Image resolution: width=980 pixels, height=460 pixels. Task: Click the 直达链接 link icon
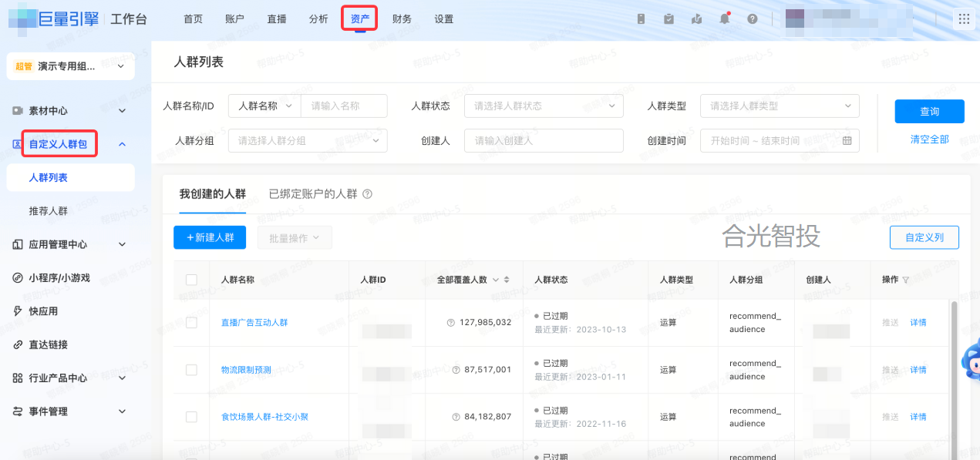coord(18,344)
